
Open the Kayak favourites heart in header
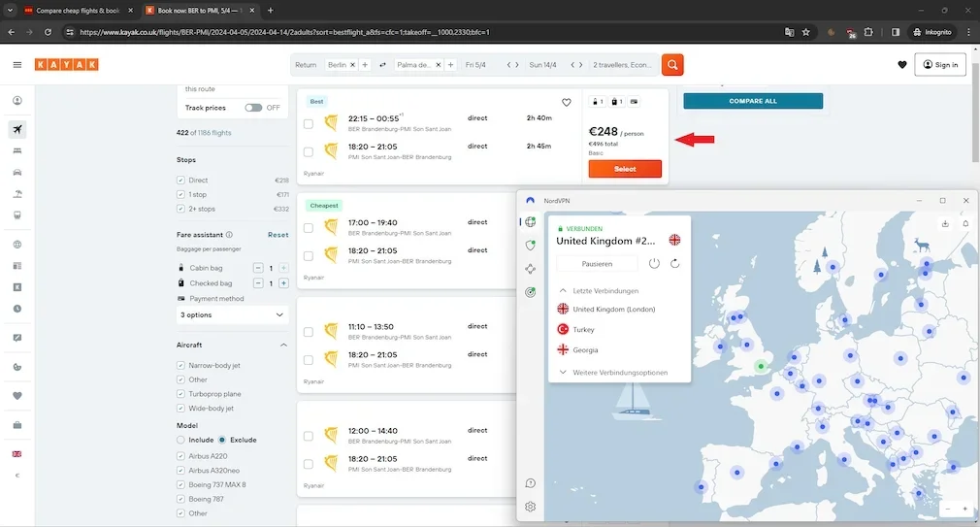(902, 65)
